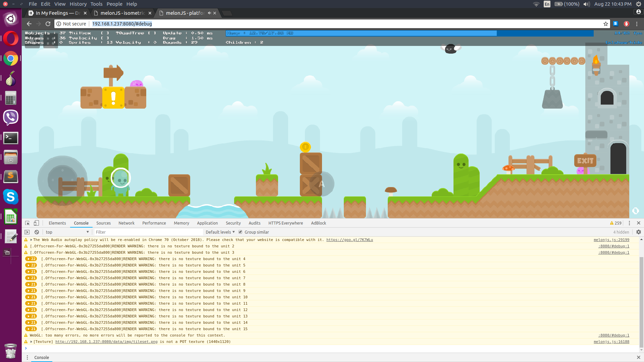This screenshot has height=362, width=644.
Task: Open the Calculator from the dock
Action: tap(11, 98)
